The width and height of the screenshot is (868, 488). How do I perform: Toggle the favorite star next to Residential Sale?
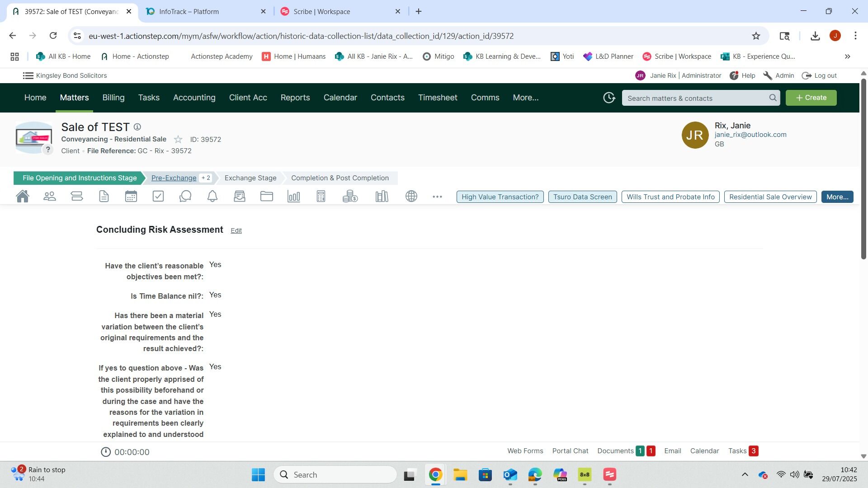[178, 140]
